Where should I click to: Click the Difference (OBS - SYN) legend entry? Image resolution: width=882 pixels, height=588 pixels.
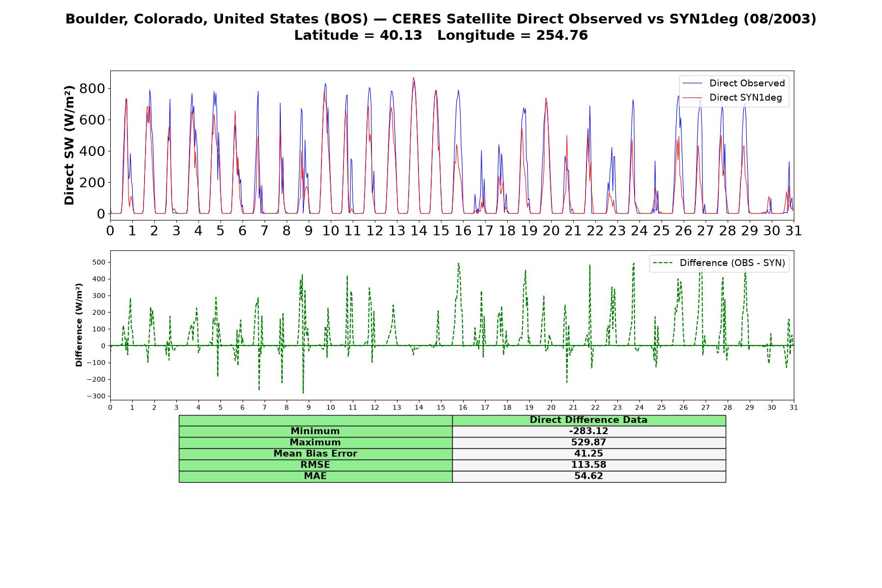pos(719,263)
